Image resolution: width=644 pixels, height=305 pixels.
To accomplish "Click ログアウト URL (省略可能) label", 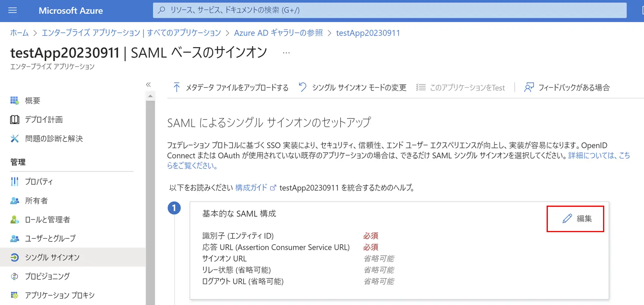I will (243, 281).
